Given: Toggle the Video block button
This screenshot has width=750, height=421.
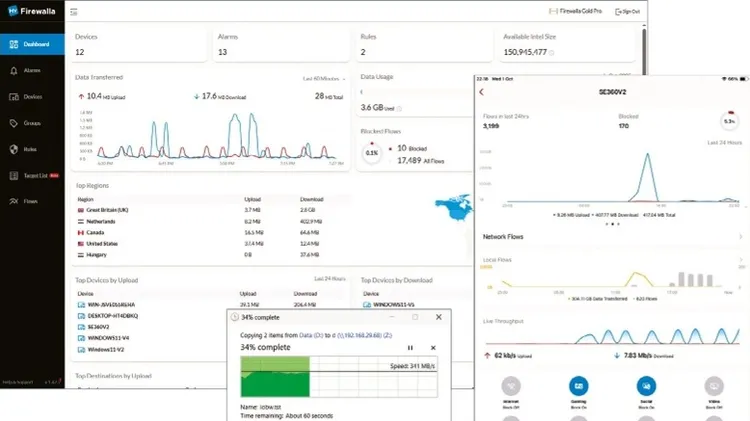Looking at the screenshot, I should pyautogui.click(x=714, y=386).
